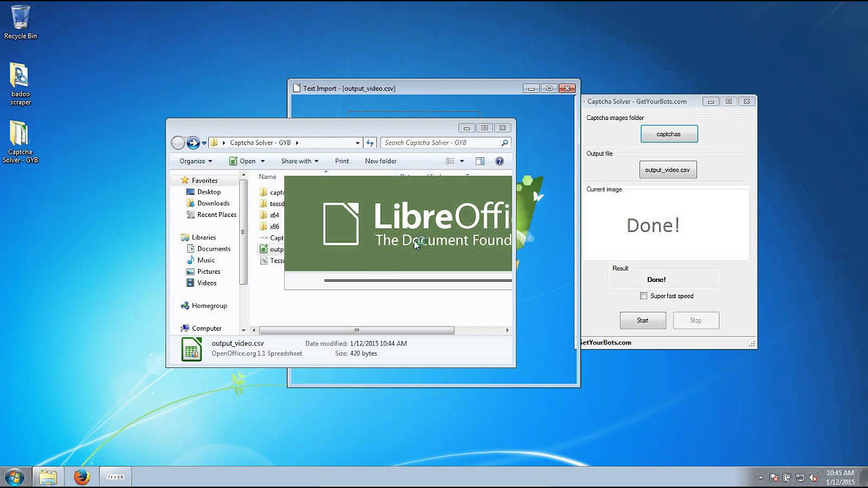Change the view with Explorer's view icon
The image size is (868, 488).
point(450,161)
